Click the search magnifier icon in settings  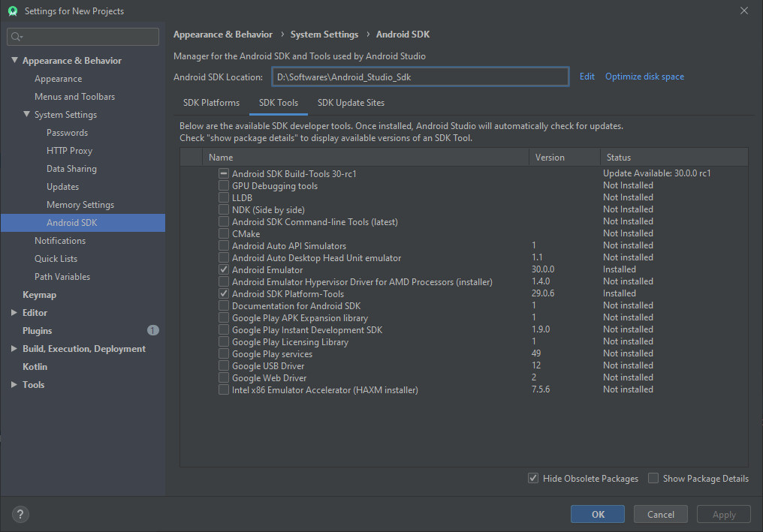(17, 36)
